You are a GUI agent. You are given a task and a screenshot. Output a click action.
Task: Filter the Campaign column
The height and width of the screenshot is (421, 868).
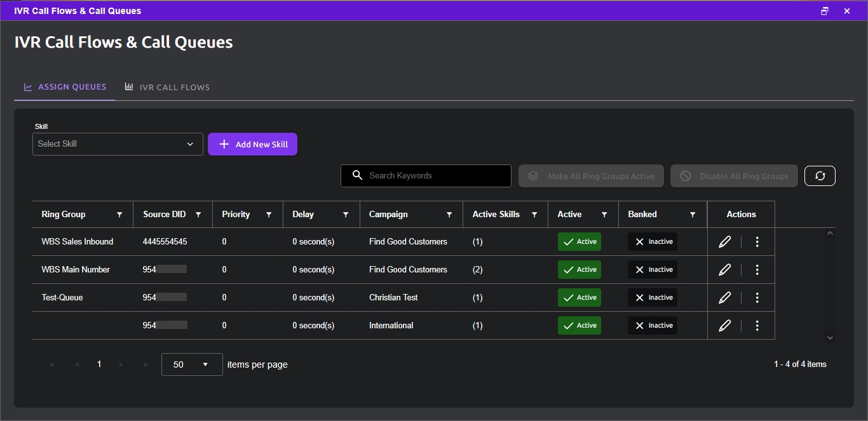[x=449, y=215]
